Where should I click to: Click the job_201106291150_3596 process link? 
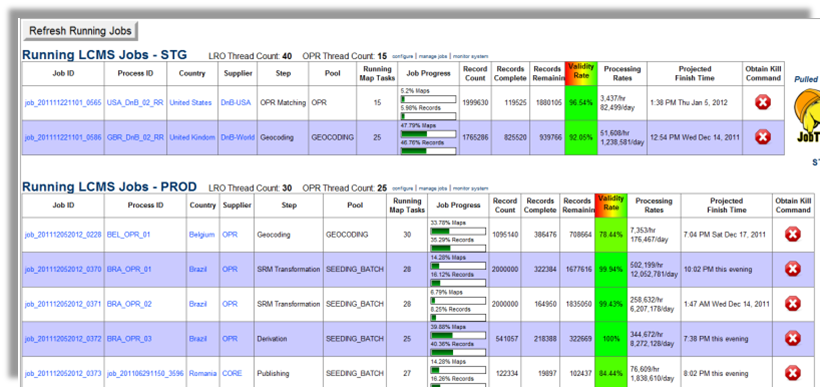point(145,374)
